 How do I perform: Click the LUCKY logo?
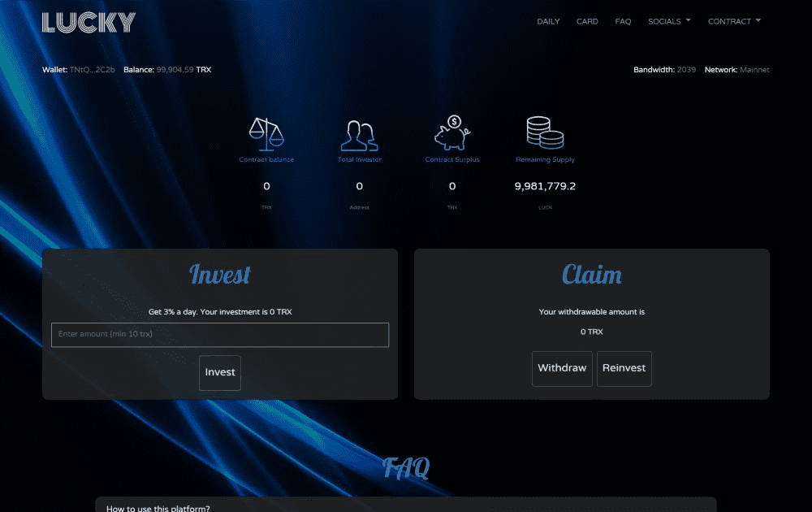(x=88, y=22)
